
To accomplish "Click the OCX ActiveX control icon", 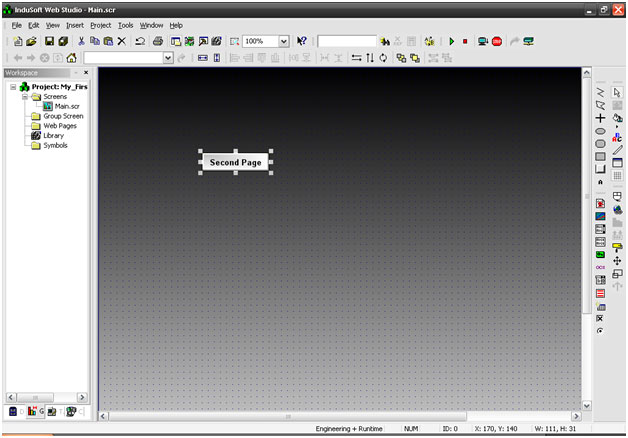I will coord(600,267).
